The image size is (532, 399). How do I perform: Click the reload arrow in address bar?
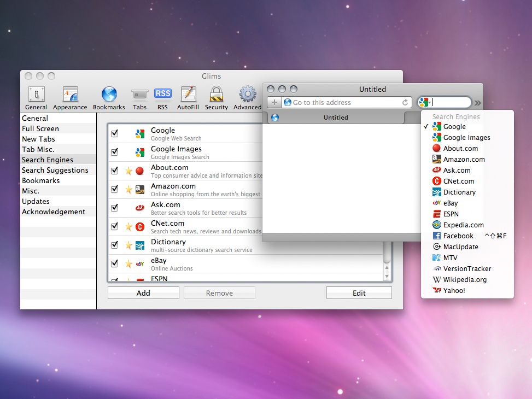405,102
